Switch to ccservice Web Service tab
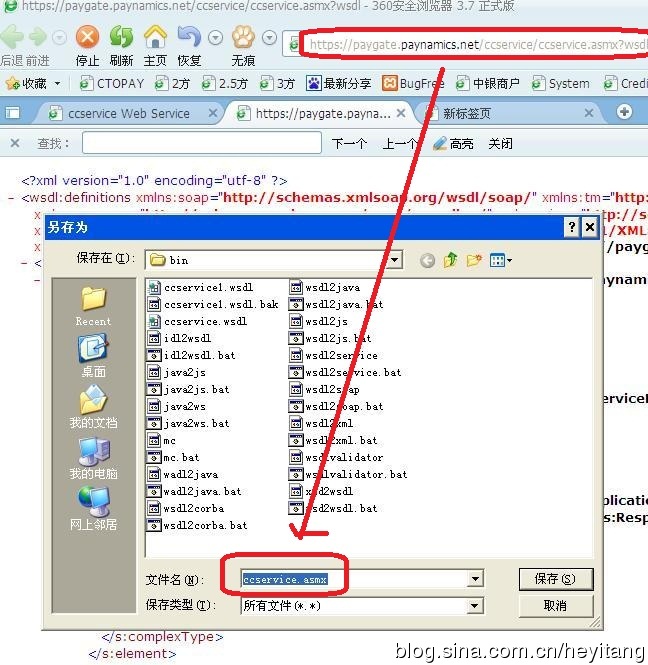648x665 pixels. [x=128, y=114]
